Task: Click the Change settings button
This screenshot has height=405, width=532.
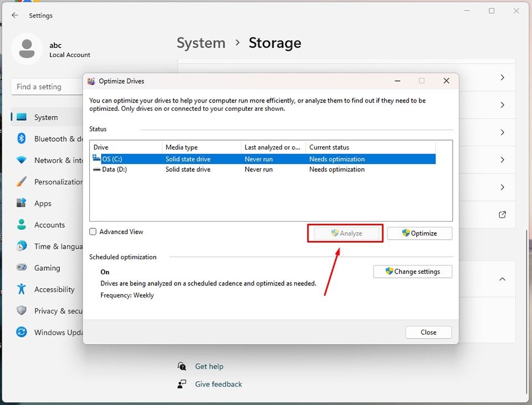Action: pyautogui.click(x=412, y=271)
